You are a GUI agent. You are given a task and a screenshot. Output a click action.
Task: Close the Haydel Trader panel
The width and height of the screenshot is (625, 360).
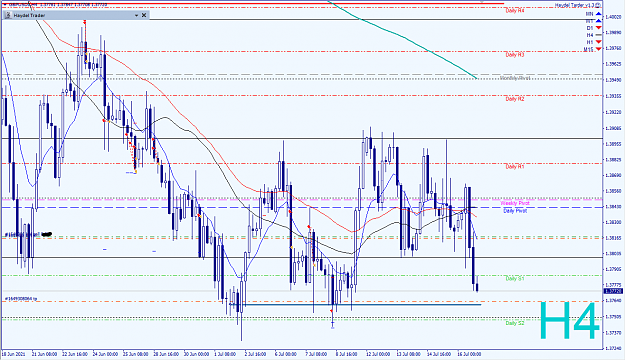click(144, 15)
